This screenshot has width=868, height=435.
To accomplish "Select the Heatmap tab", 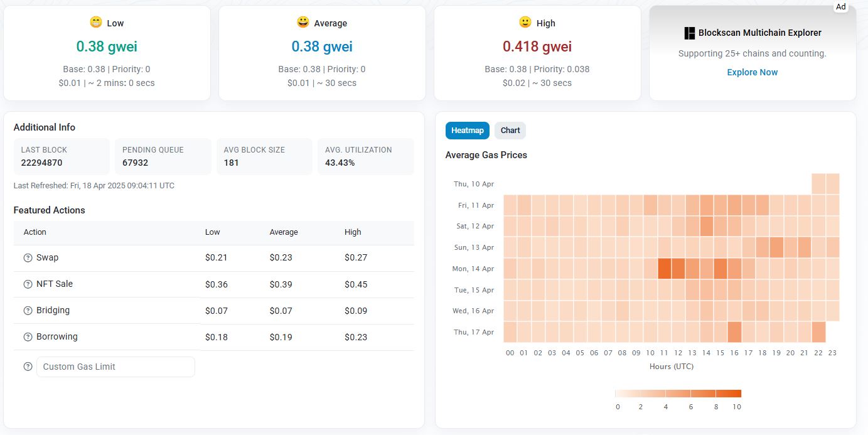I will tap(467, 131).
